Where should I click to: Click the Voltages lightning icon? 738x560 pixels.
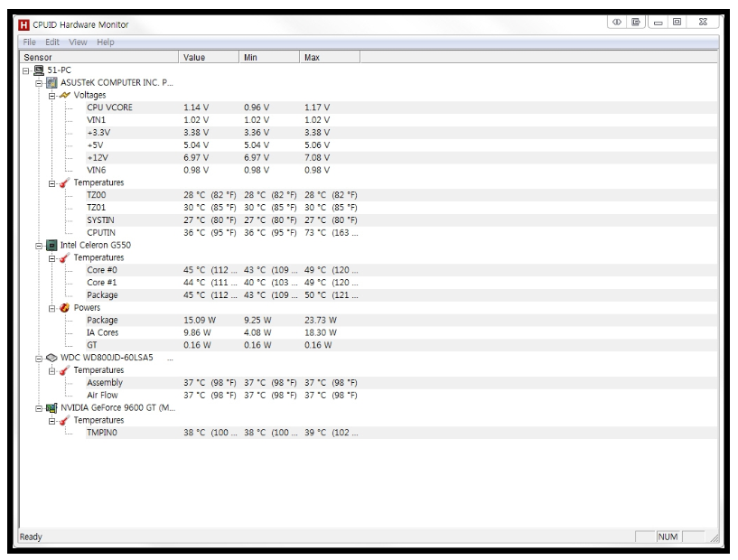[65, 96]
